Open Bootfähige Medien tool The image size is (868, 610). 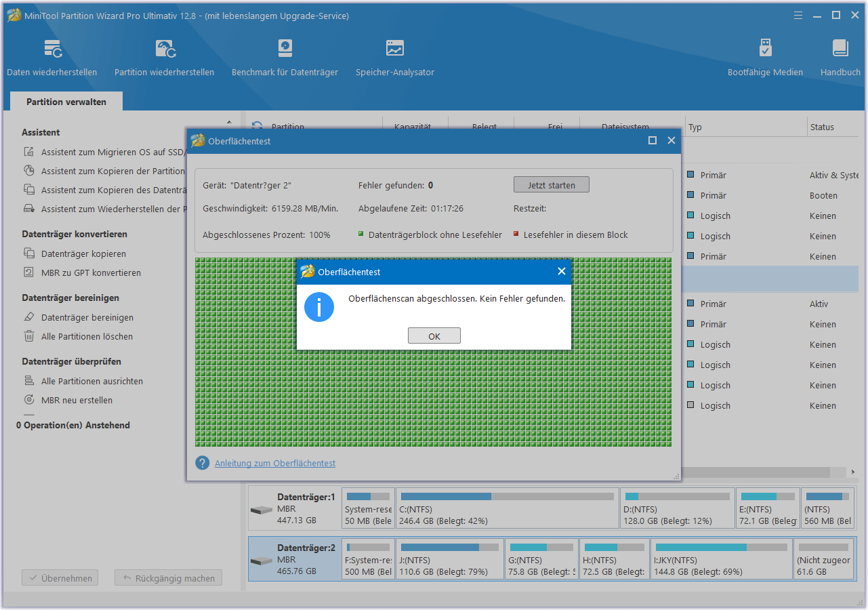[765, 58]
